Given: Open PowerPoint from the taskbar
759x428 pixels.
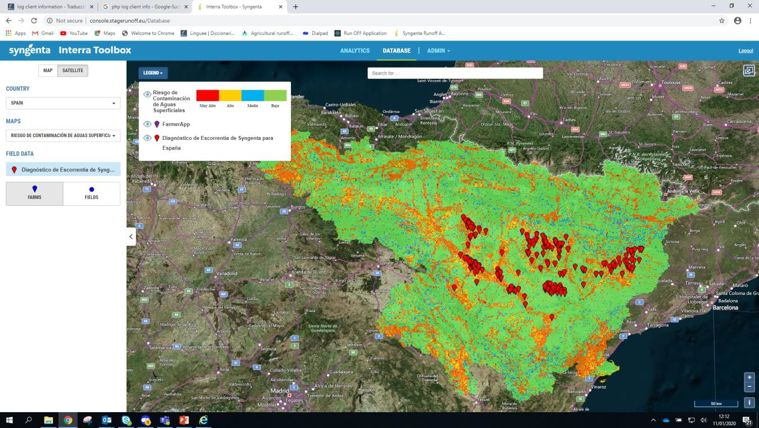Looking at the screenshot, I should 184,420.
